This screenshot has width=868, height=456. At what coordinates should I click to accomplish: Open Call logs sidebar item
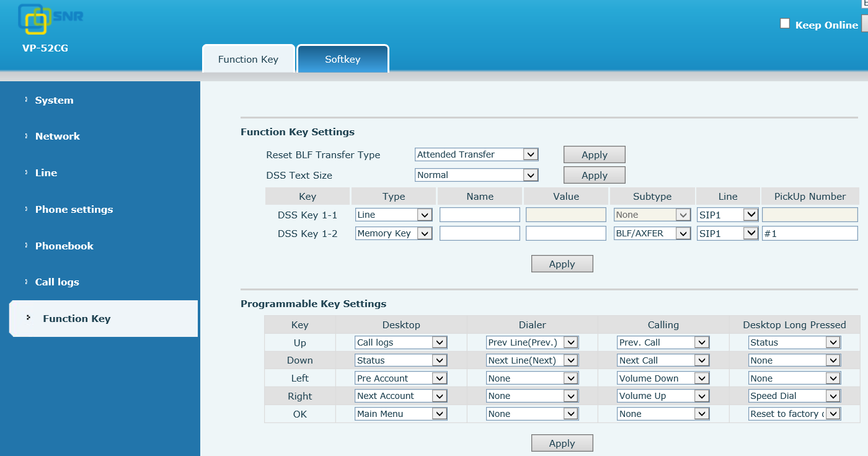(x=57, y=282)
